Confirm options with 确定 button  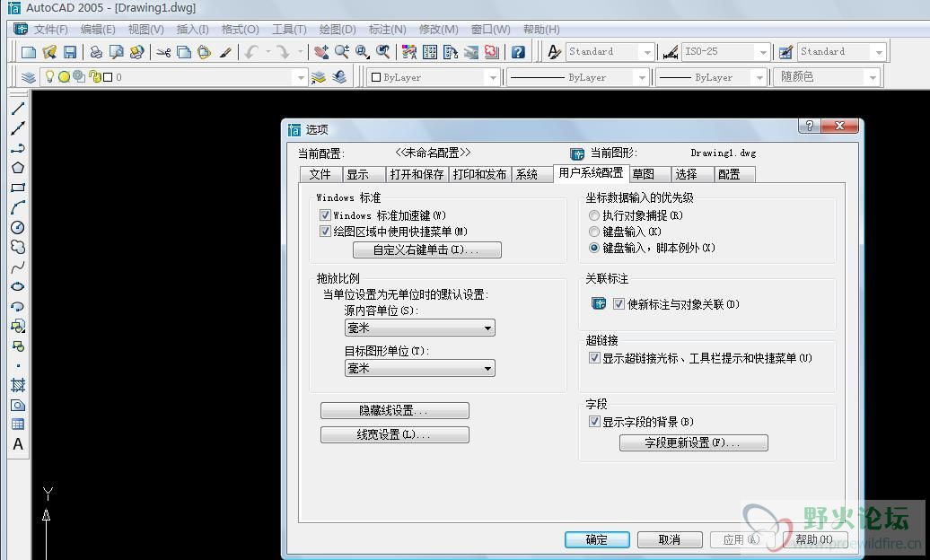pyautogui.click(x=597, y=539)
